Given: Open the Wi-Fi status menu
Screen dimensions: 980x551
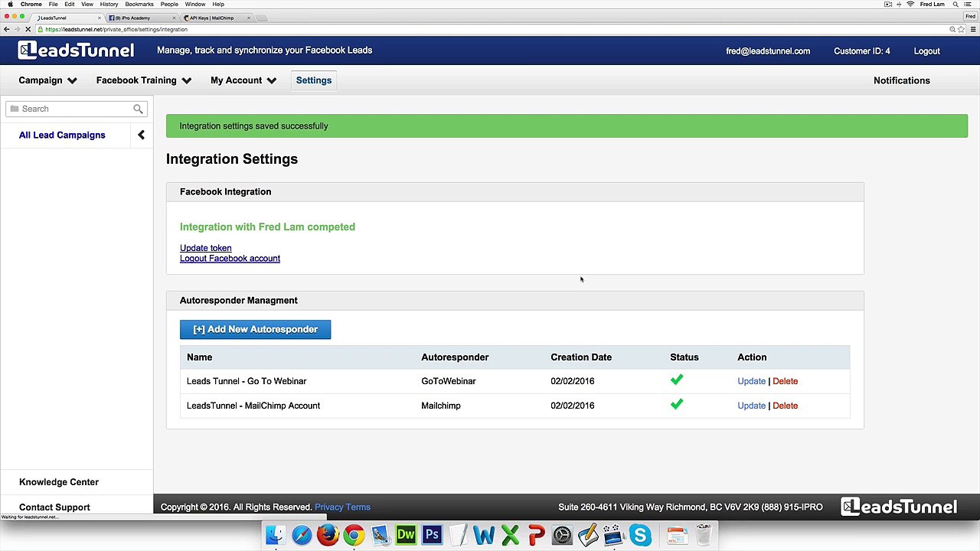Looking at the screenshot, I should 910,5.
